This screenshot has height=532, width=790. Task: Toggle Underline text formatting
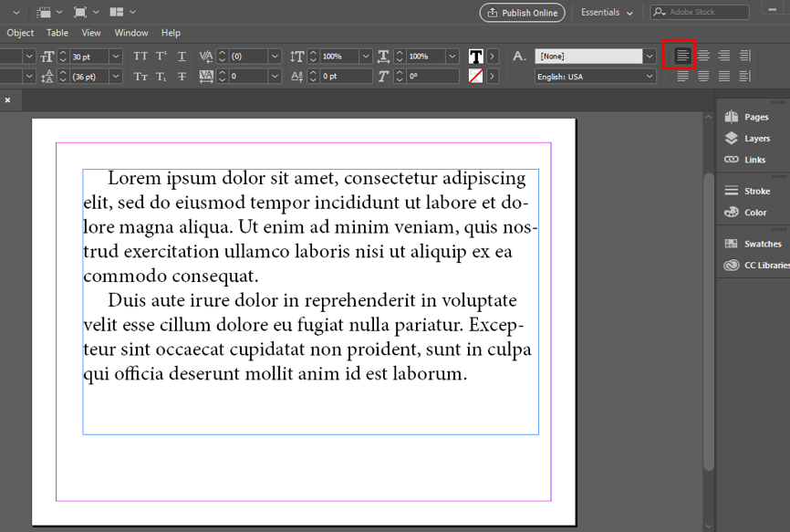(182, 57)
